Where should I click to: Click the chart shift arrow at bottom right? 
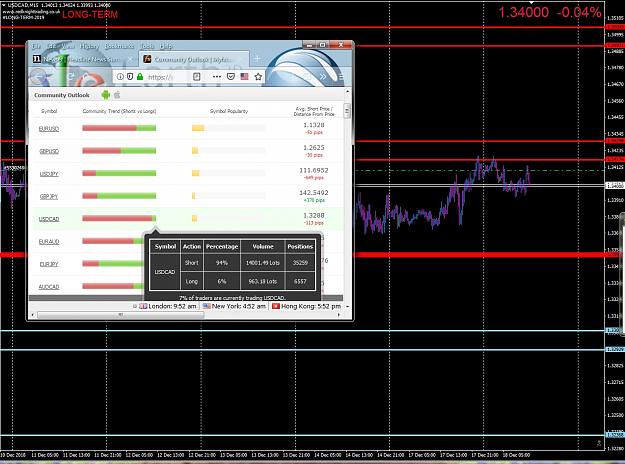(x=599, y=443)
